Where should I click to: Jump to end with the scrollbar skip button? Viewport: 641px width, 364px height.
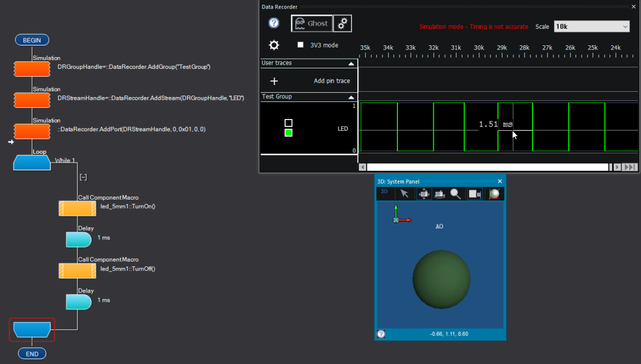tap(631, 167)
